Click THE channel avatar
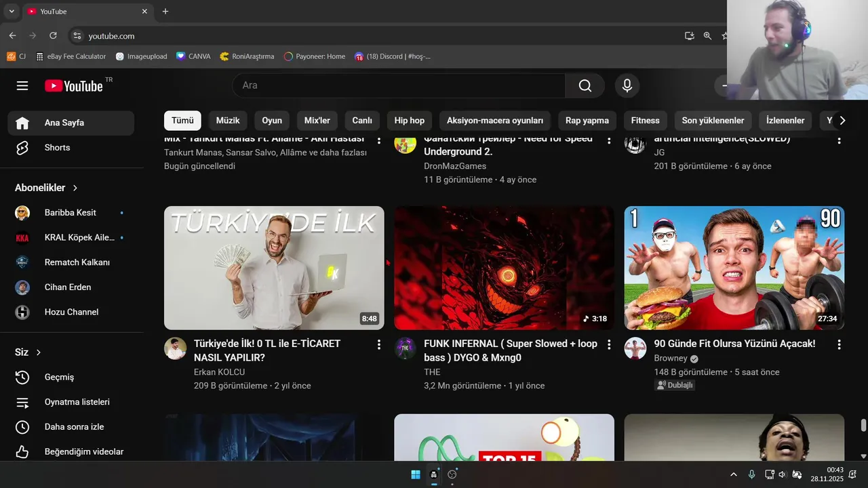This screenshot has width=868, height=488. coord(406,348)
